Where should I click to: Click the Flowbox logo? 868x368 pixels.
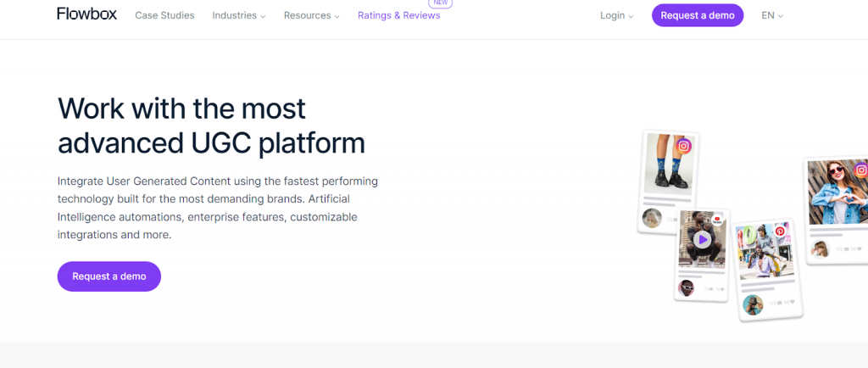click(x=86, y=15)
